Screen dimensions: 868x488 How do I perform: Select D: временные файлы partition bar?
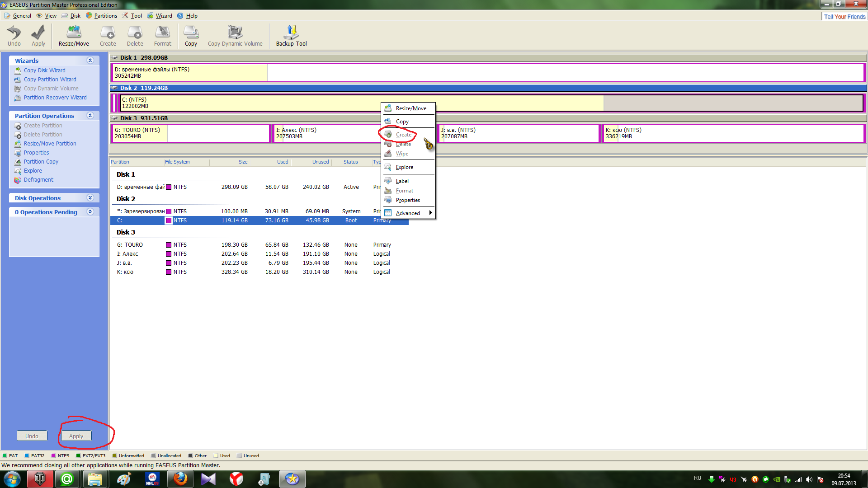coord(487,73)
